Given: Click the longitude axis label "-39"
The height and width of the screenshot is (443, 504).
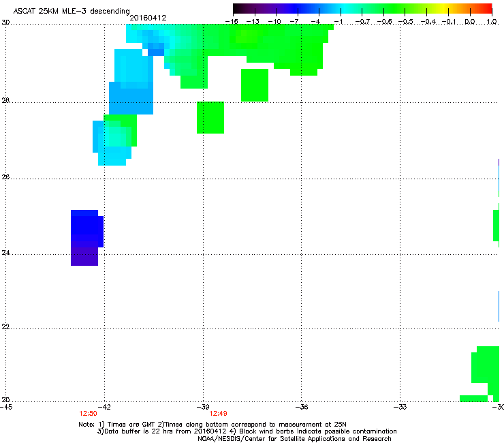Looking at the screenshot, I should pyautogui.click(x=202, y=407).
